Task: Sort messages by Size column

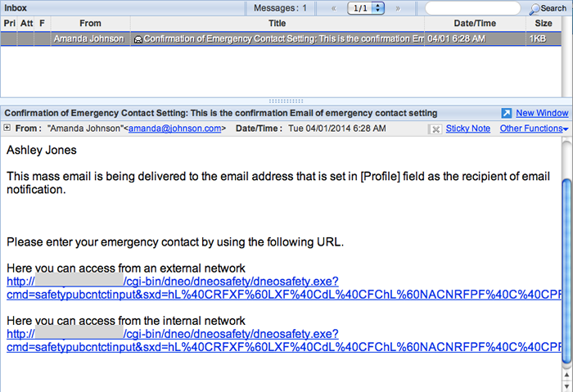Action: [x=543, y=24]
